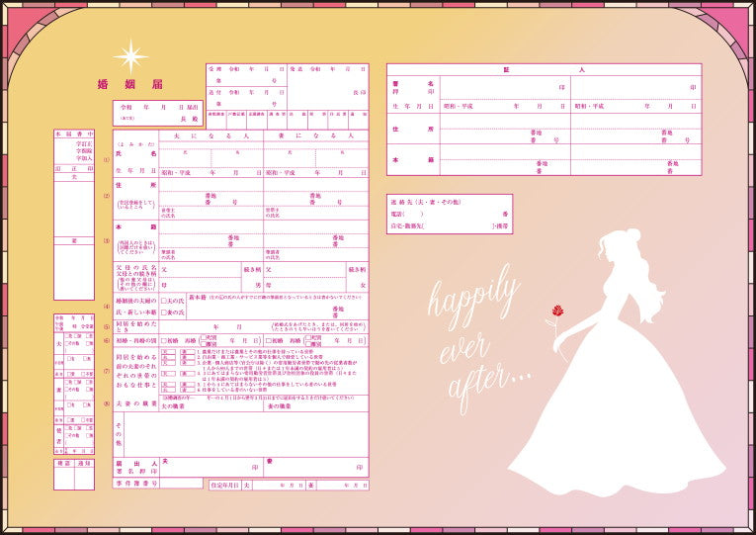Click the 夫の職業 occupation field
The image size is (756, 535).
point(211,406)
